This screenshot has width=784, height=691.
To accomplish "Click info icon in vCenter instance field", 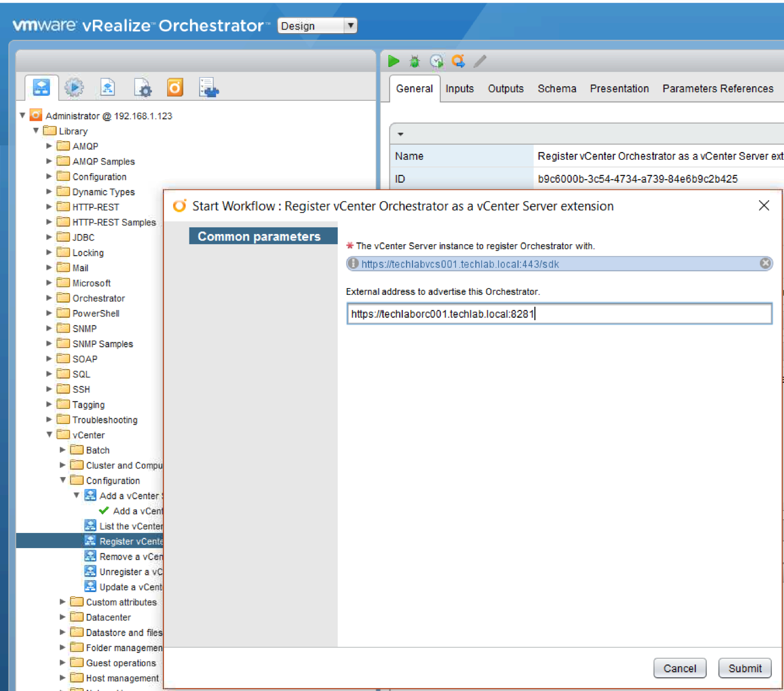I will 354,263.
